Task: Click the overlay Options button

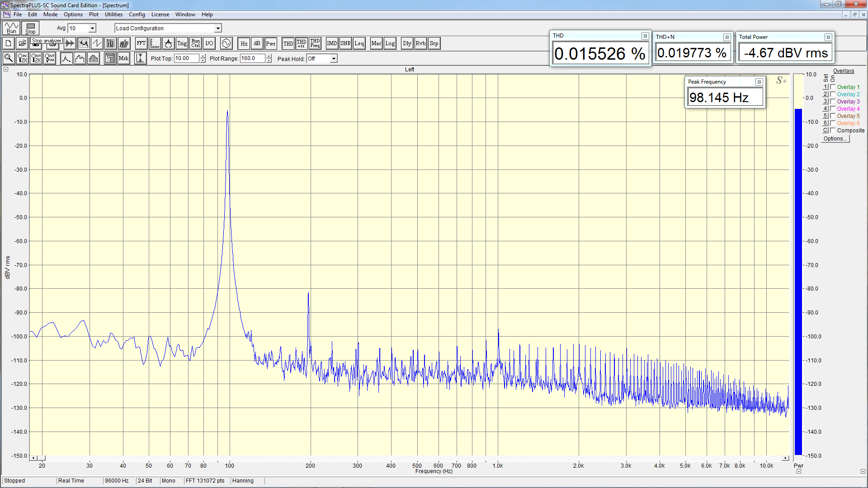Action: point(835,139)
